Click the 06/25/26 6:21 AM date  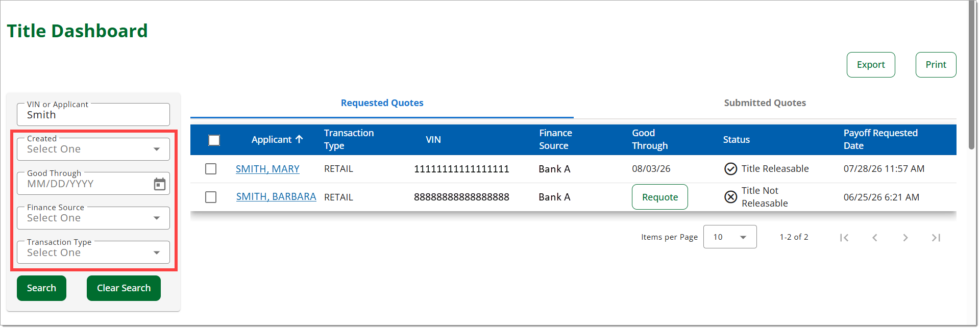[x=881, y=197]
